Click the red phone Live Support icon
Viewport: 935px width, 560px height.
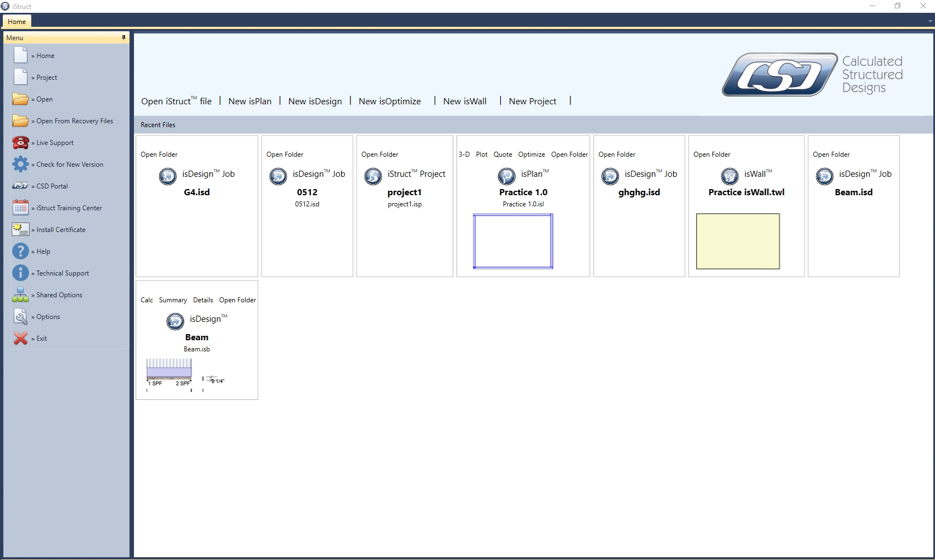point(21,143)
